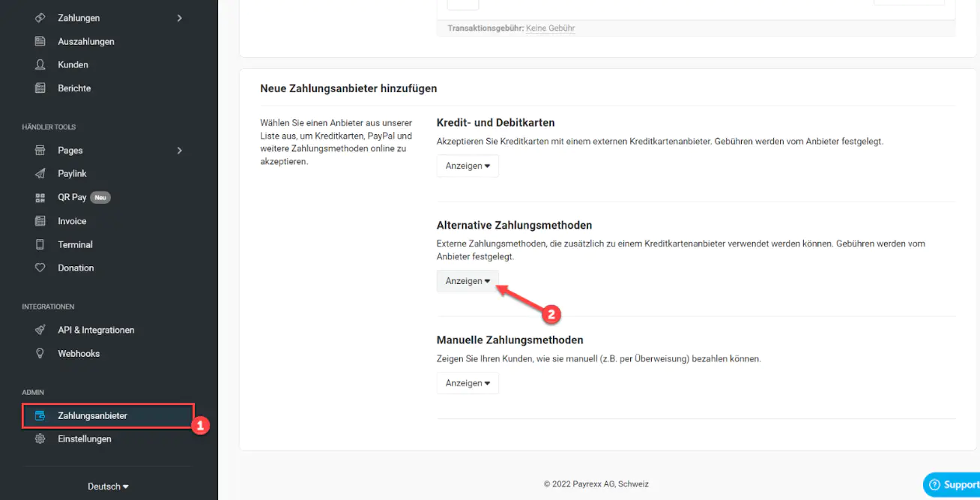Expand the Zahlungen submenu chevron
The height and width of the screenshot is (500, 980).
click(x=180, y=18)
